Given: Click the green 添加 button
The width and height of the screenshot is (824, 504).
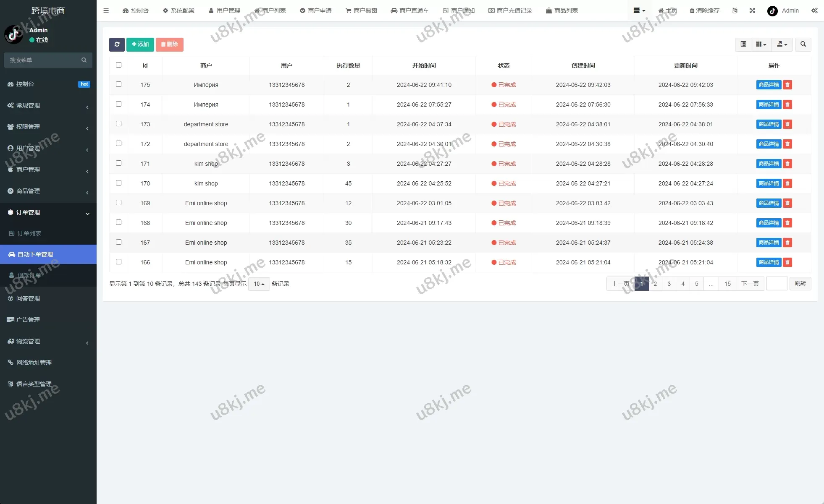Looking at the screenshot, I should (x=140, y=44).
